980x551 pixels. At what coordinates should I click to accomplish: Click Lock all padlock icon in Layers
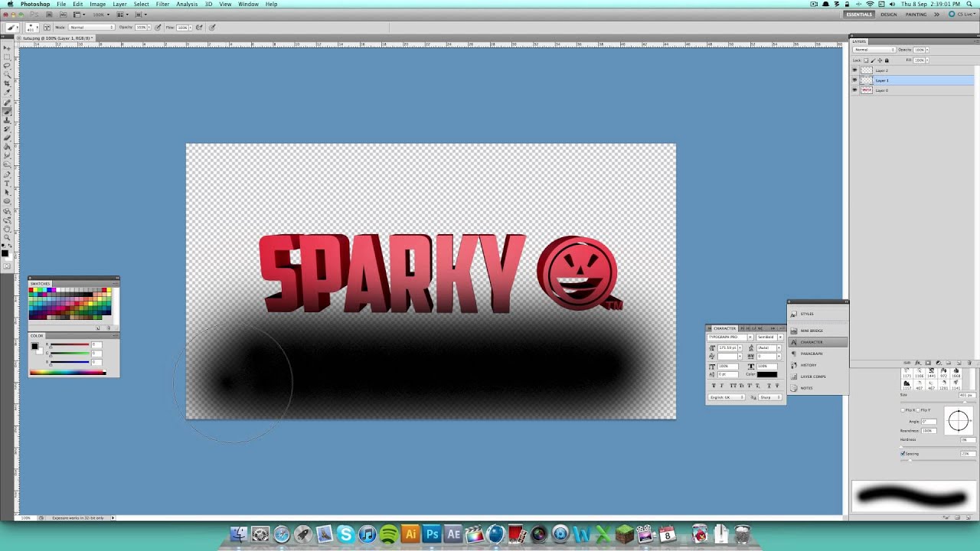[x=887, y=60]
